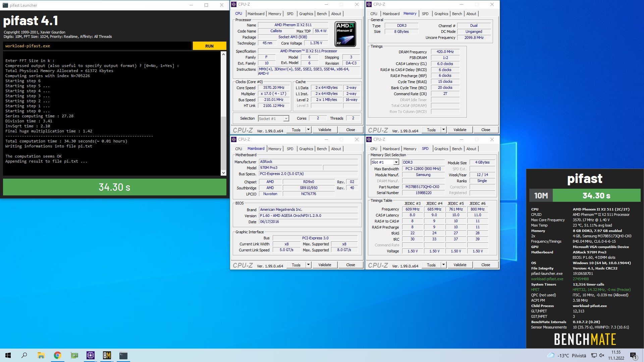Open the console window taskbar icon
644x362 pixels.
point(123,355)
